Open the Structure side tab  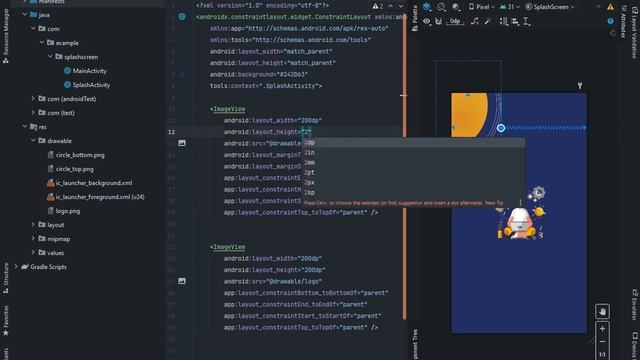coord(6,278)
